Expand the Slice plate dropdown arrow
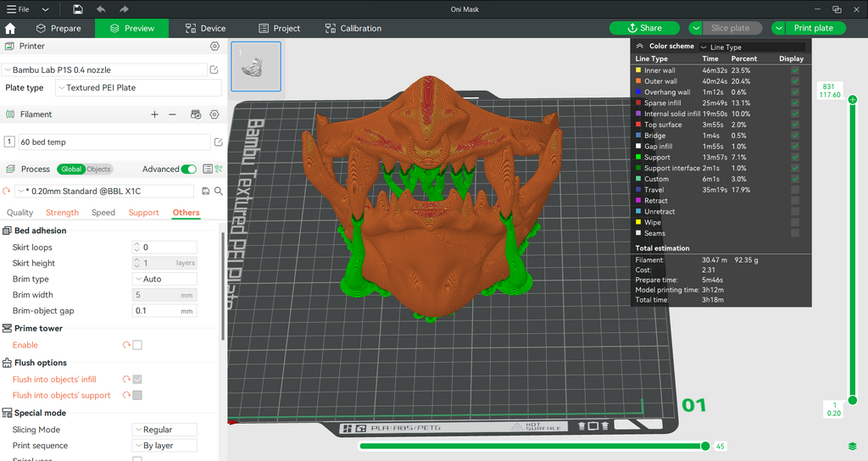868x461 pixels. click(x=695, y=28)
